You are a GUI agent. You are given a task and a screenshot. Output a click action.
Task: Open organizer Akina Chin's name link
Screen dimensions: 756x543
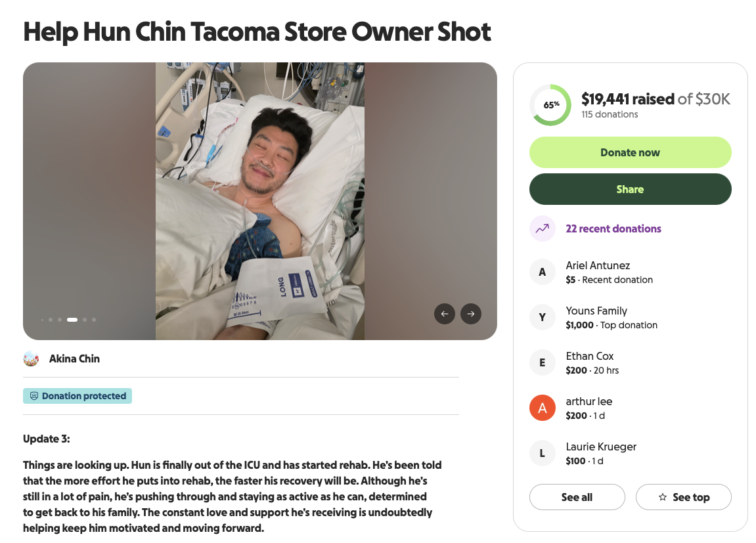[74, 358]
